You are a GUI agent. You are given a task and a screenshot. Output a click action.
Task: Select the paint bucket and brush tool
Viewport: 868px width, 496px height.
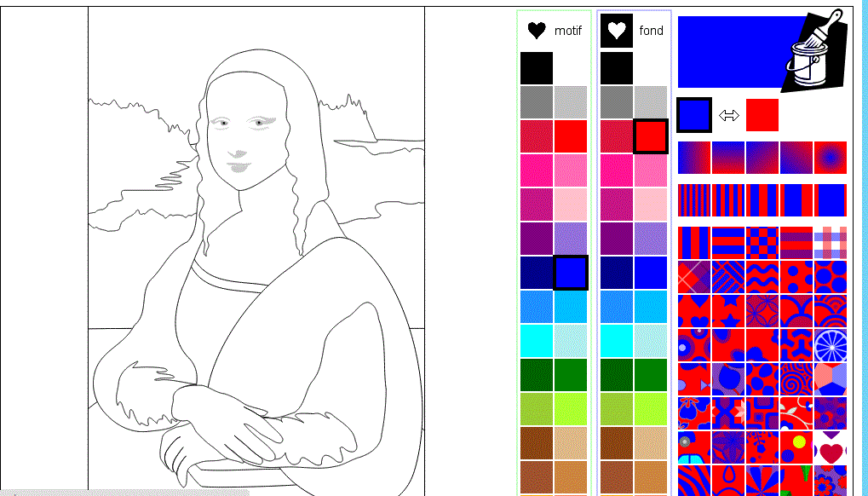814,49
